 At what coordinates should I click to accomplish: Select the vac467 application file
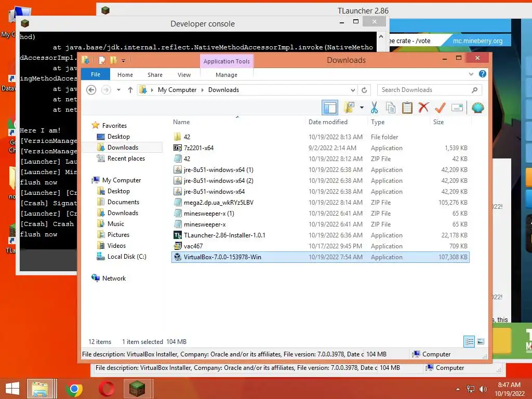pos(320,246)
